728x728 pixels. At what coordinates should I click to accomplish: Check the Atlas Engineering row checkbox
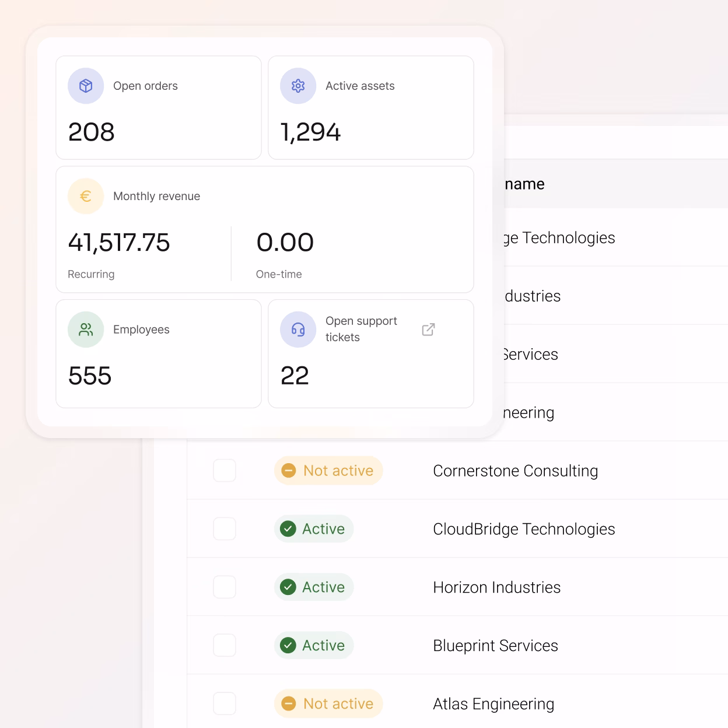point(225,703)
